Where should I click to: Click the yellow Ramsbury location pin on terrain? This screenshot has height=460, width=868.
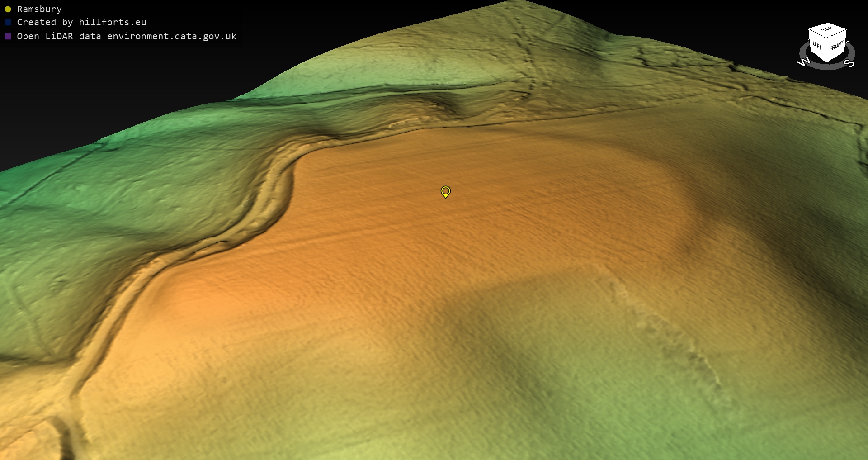click(445, 192)
